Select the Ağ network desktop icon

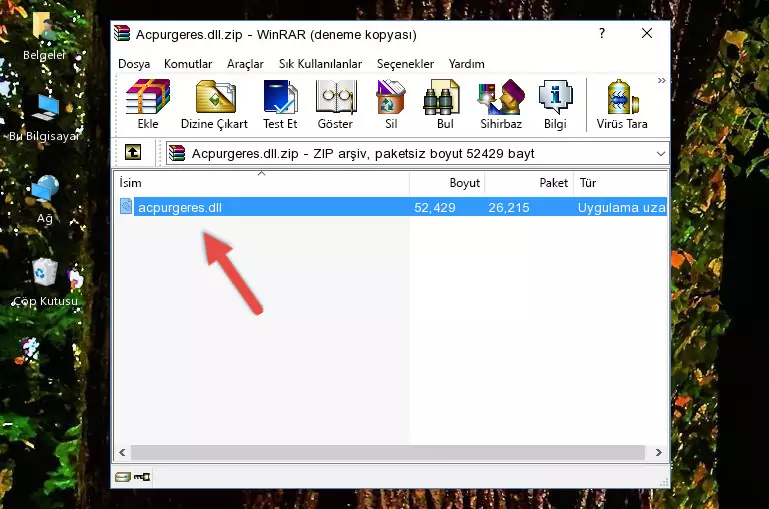coord(44,200)
